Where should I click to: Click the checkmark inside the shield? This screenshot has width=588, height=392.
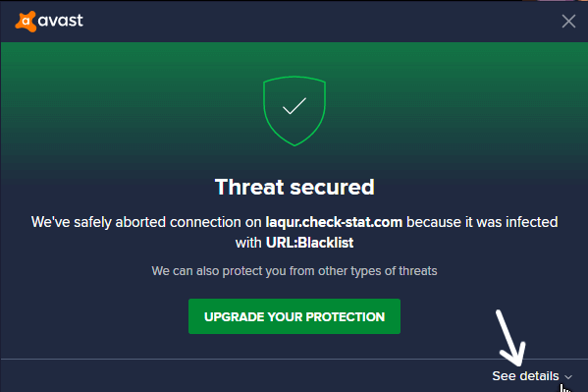tap(294, 106)
